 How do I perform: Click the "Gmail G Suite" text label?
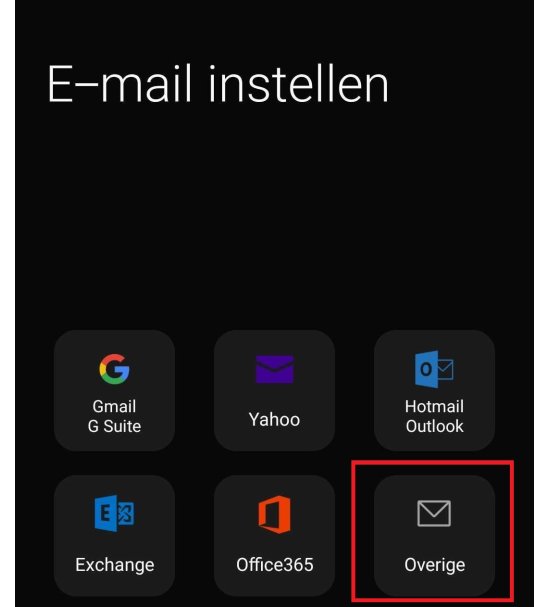(x=114, y=417)
